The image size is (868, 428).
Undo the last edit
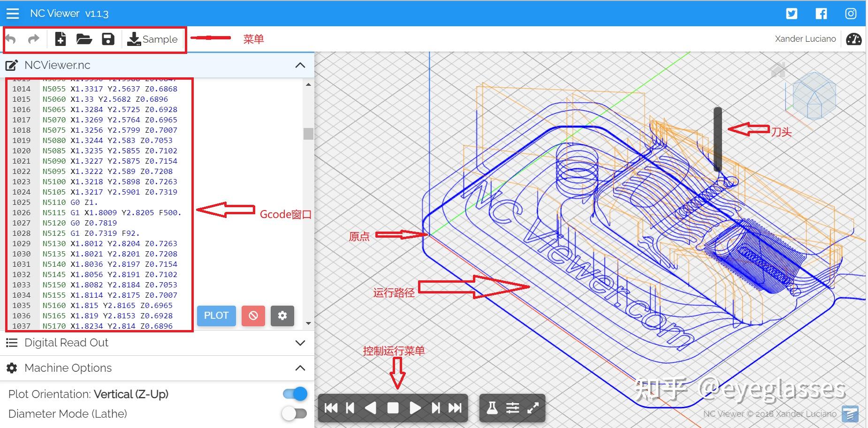[x=11, y=39]
